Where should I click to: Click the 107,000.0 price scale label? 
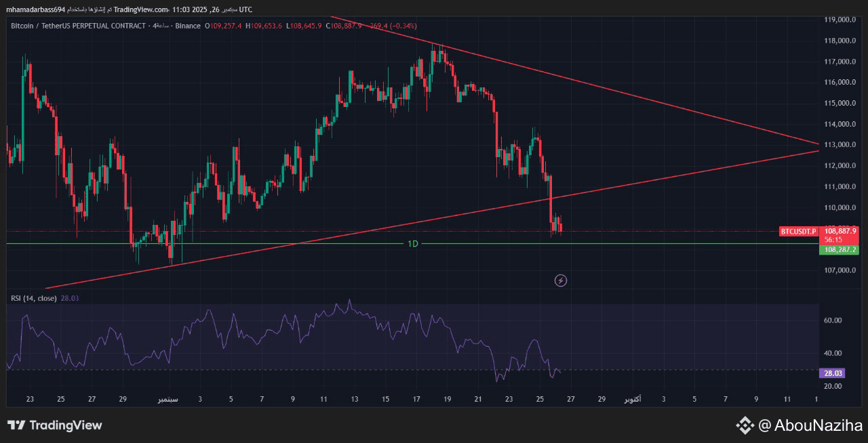(841, 270)
